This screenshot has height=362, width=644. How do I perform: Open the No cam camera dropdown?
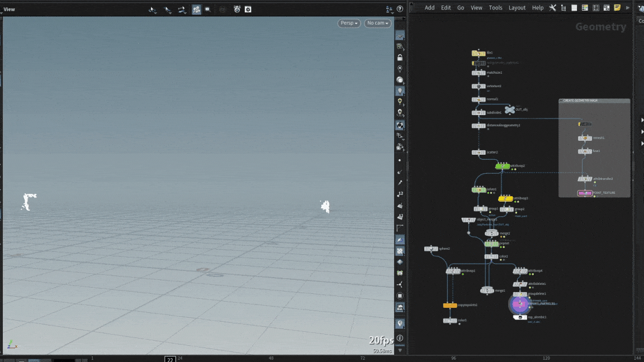tap(377, 23)
